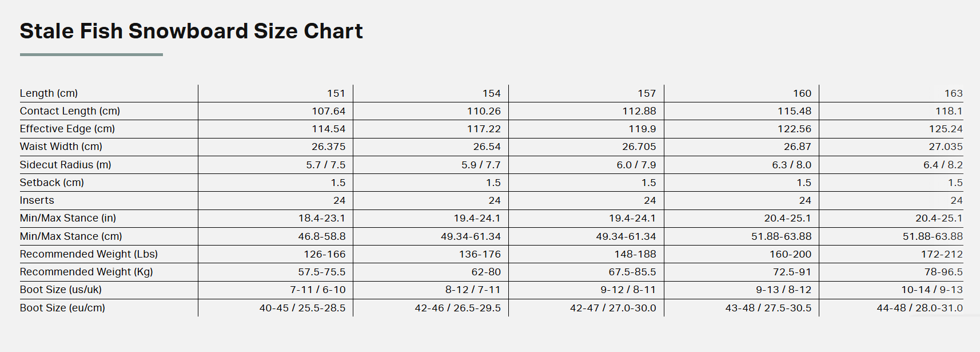This screenshot has width=980, height=352.
Task: Click the 160-200 recommended weight cell
Action: click(790, 254)
